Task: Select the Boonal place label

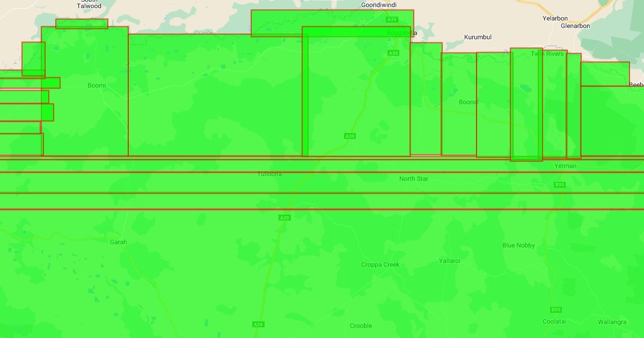Action: [469, 102]
